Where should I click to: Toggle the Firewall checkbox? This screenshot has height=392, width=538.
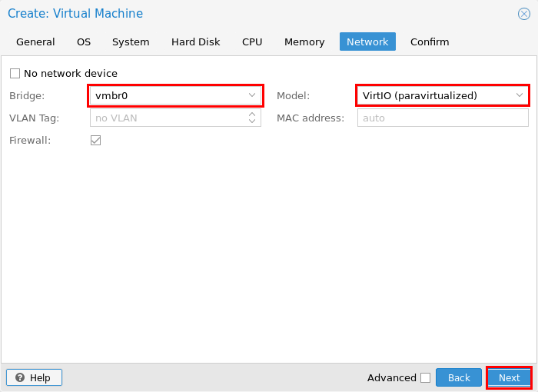click(x=96, y=140)
